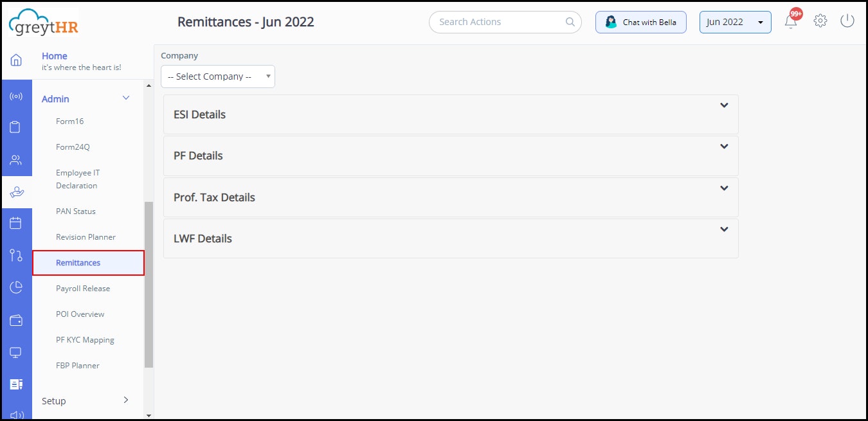Open the broadcast signal sidebar icon
868x421 pixels.
click(x=16, y=96)
